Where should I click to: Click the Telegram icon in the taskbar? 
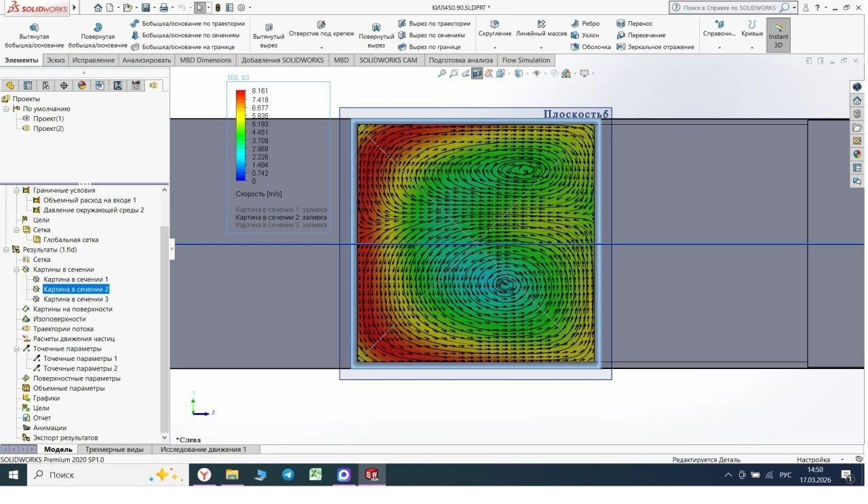[288, 475]
